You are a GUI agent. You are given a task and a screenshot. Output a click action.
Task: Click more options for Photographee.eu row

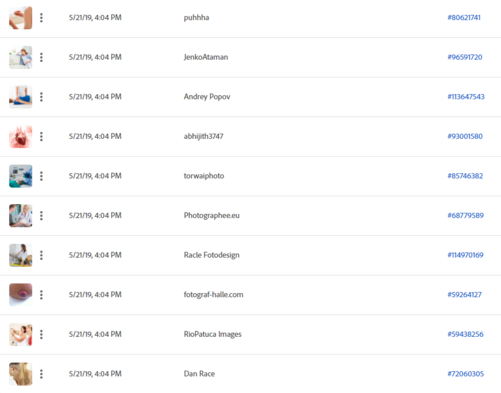tap(41, 216)
